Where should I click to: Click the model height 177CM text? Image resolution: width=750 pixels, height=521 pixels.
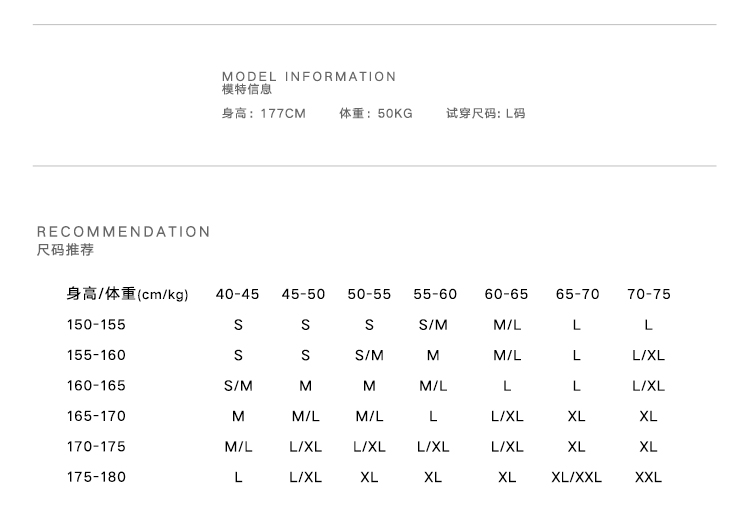point(264,113)
